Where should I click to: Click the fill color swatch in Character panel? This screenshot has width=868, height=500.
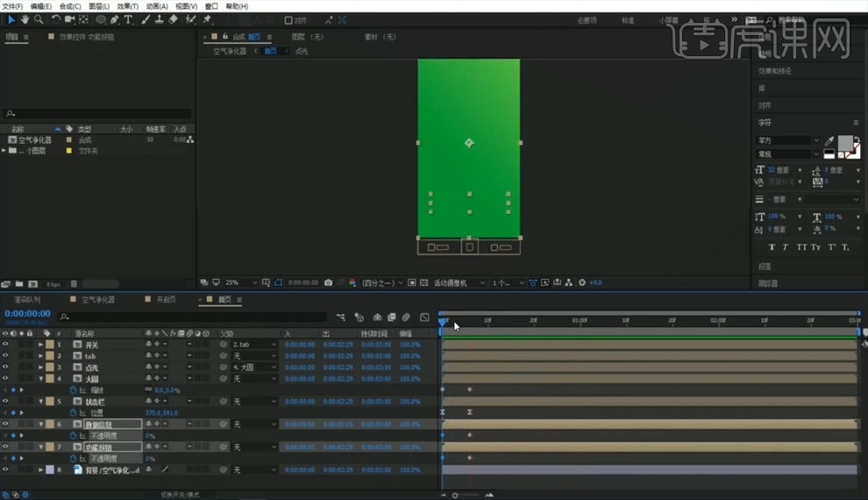[844, 143]
